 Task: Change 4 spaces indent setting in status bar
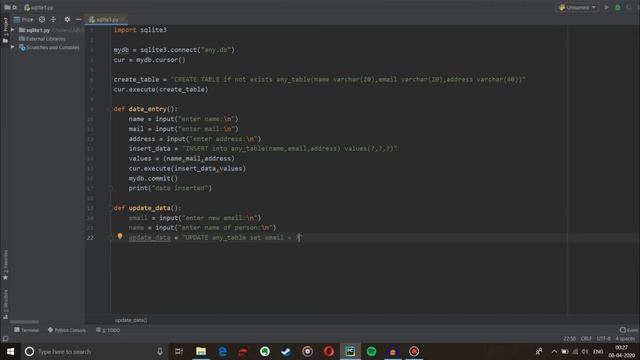click(x=625, y=339)
